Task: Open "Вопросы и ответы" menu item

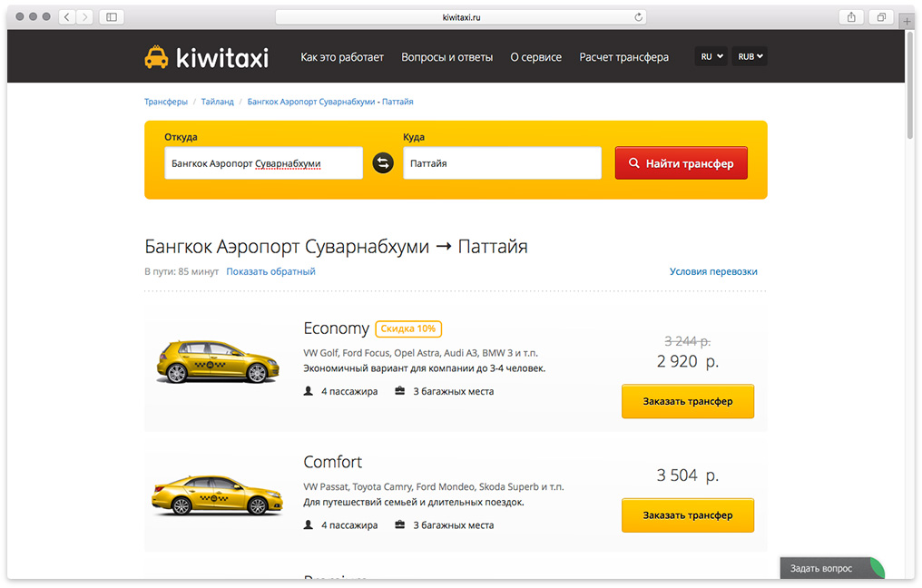Action: pos(446,57)
